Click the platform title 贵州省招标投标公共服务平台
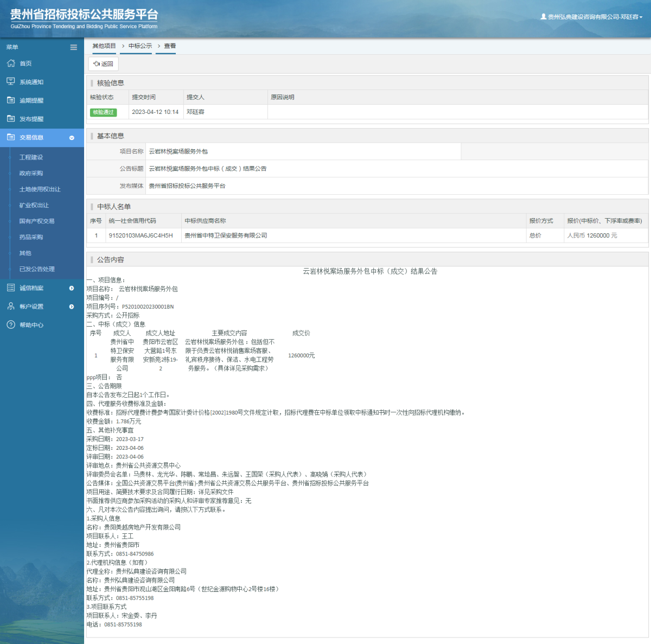Screen dimensions: 651x644 coord(84,15)
